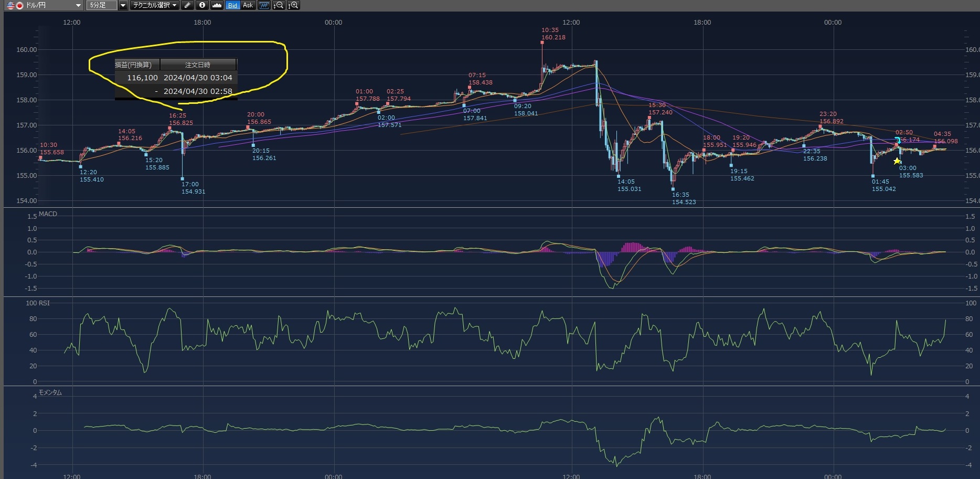Image resolution: width=980 pixels, height=479 pixels.
Task: Click the area chart style icon
Action: point(217,5)
